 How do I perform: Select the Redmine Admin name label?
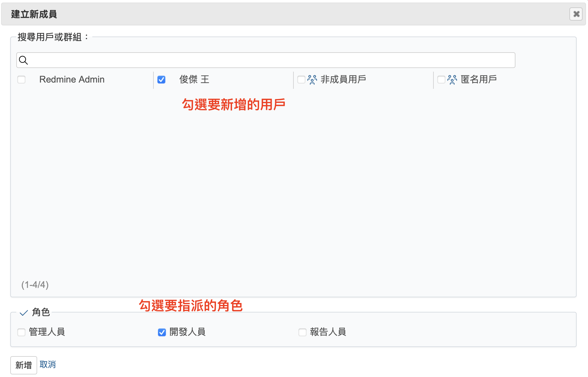tap(72, 79)
